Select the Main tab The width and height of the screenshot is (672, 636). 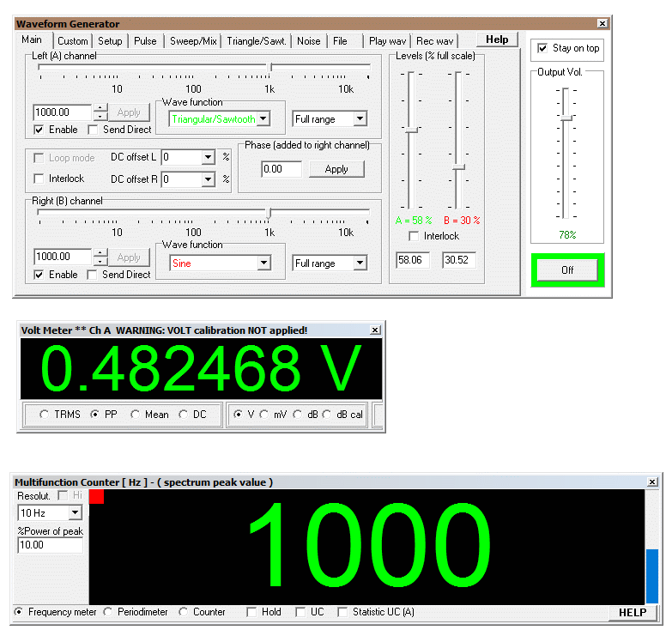pos(32,39)
